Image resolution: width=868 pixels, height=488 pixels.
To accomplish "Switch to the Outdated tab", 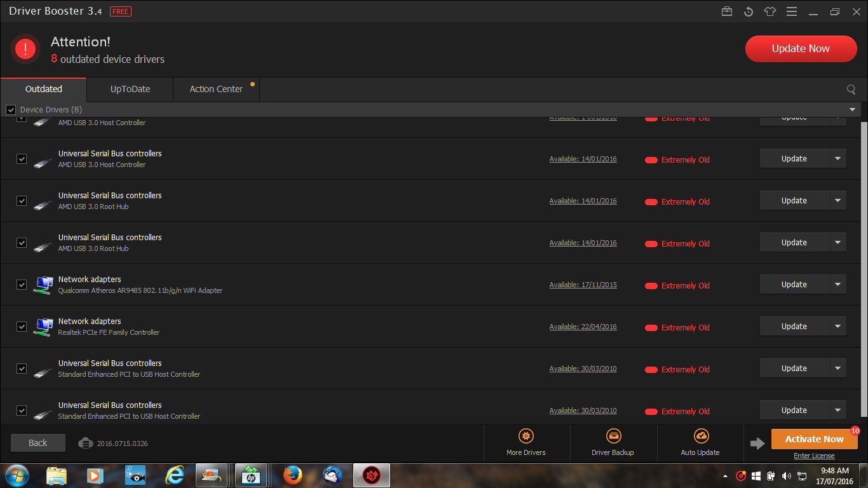I will [x=44, y=90].
